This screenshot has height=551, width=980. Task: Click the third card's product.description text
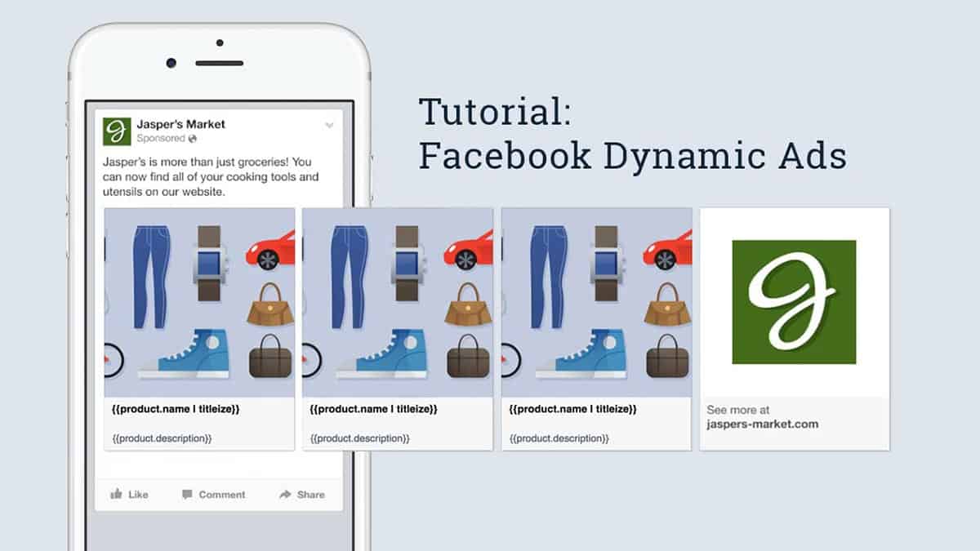tap(559, 438)
